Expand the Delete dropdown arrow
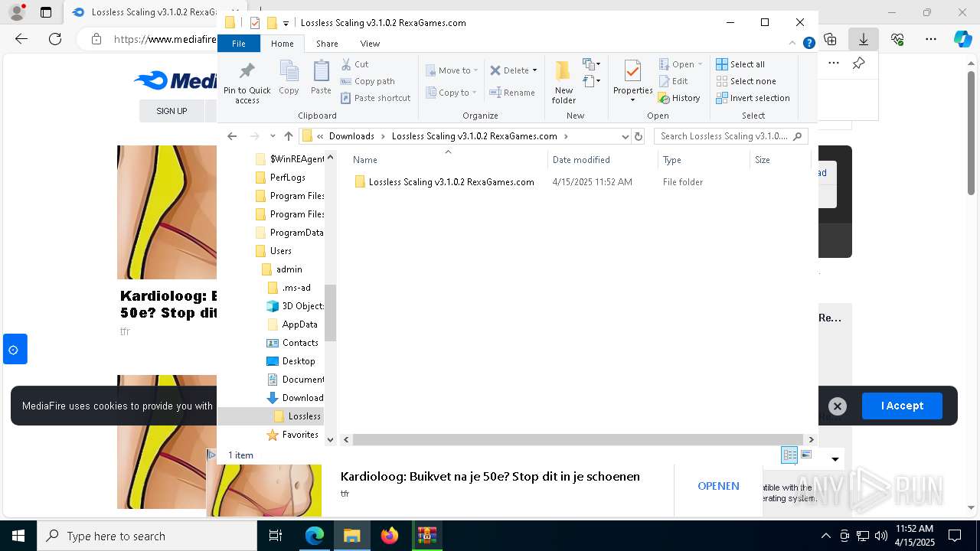Screen dimensions: 980x551 click(x=534, y=70)
